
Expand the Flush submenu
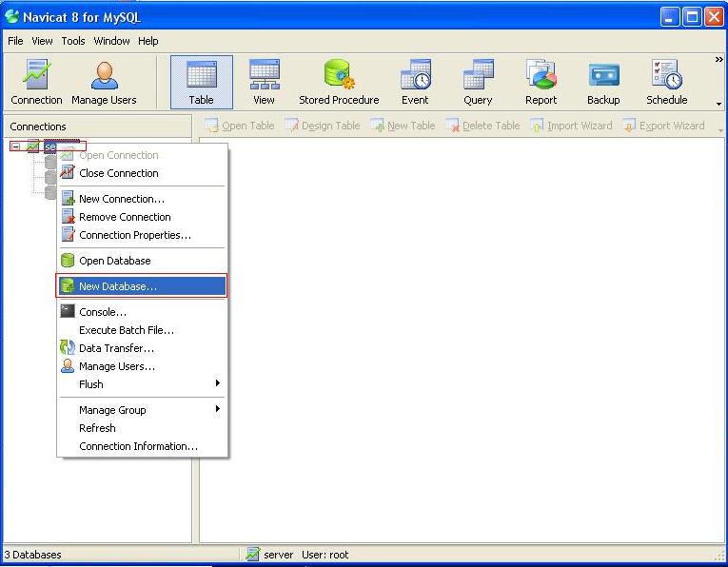tap(142, 384)
